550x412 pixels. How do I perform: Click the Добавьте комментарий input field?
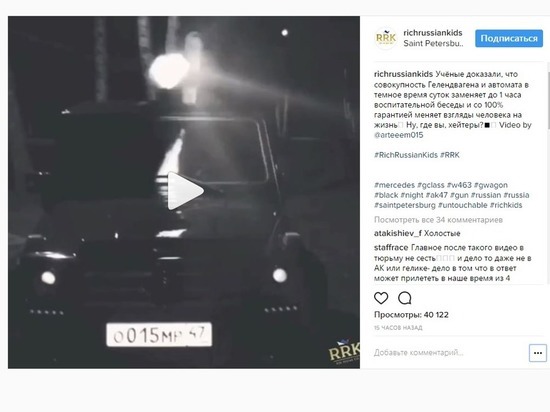tap(450, 353)
